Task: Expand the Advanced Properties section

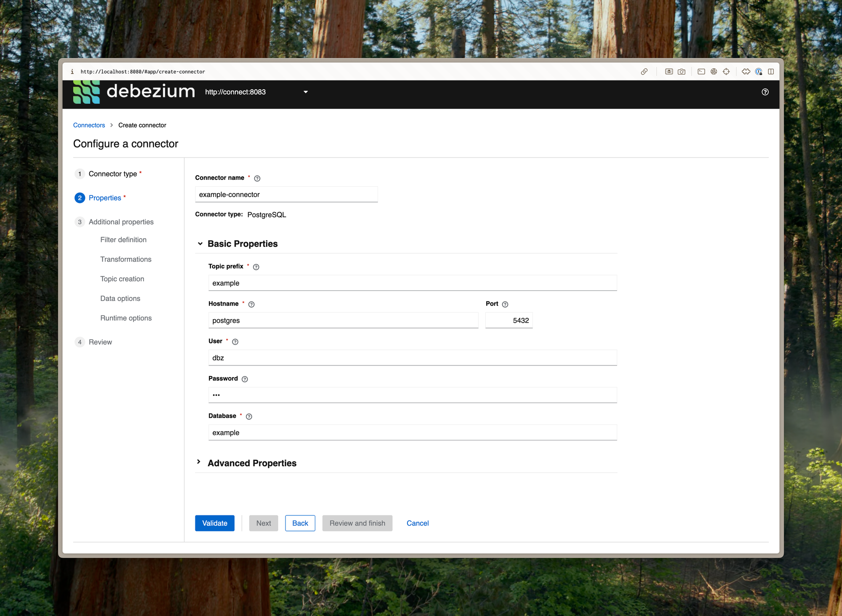Action: pos(199,462)
